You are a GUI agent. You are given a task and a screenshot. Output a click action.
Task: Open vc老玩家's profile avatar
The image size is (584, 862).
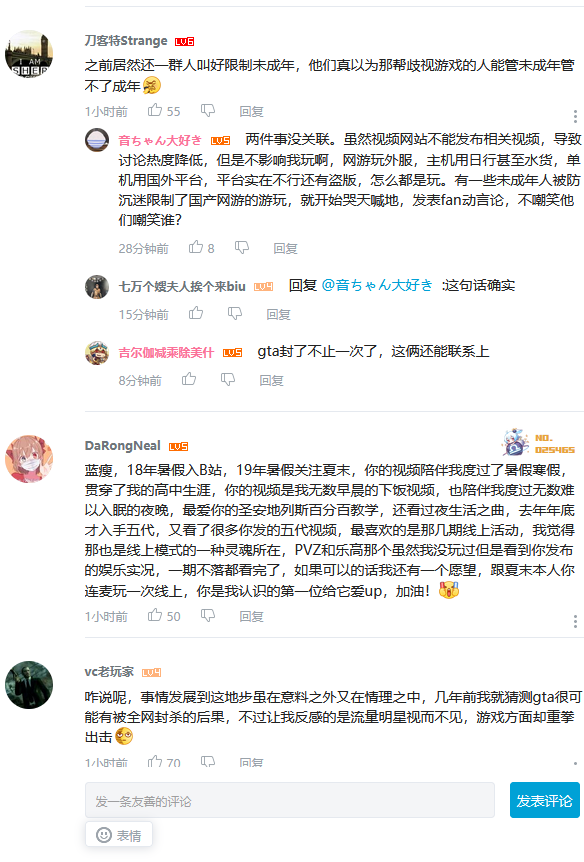click(29, 685)
